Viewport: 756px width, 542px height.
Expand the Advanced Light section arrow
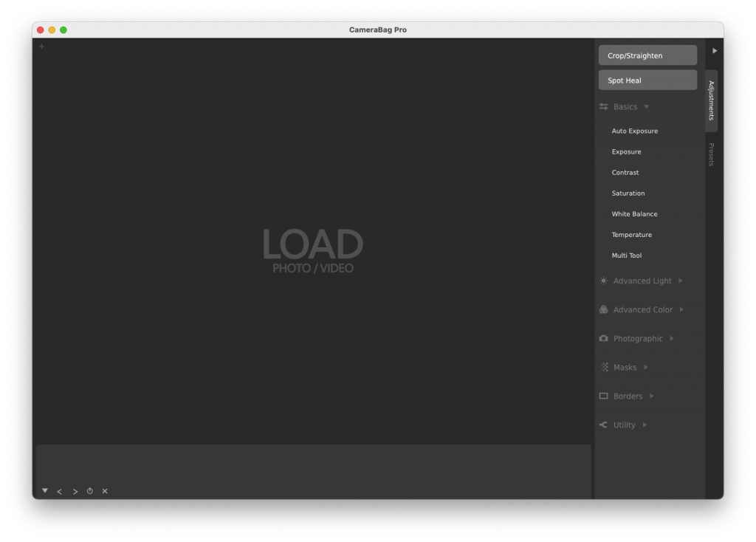[680, 281]
